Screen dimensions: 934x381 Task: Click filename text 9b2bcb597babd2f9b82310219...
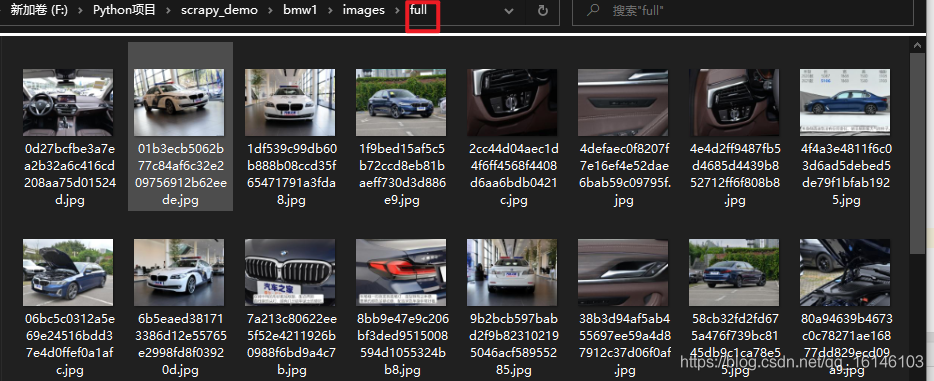click(512, 345)
